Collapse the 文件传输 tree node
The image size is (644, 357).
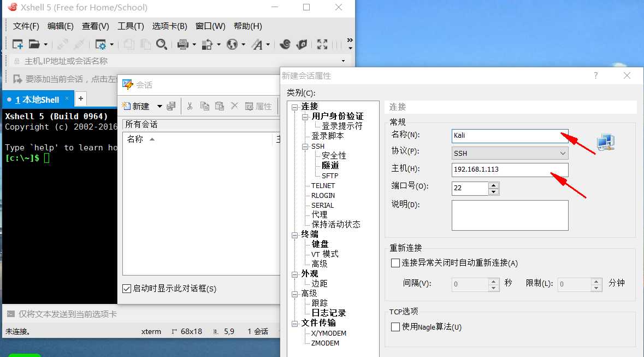[x=294, y=324]
